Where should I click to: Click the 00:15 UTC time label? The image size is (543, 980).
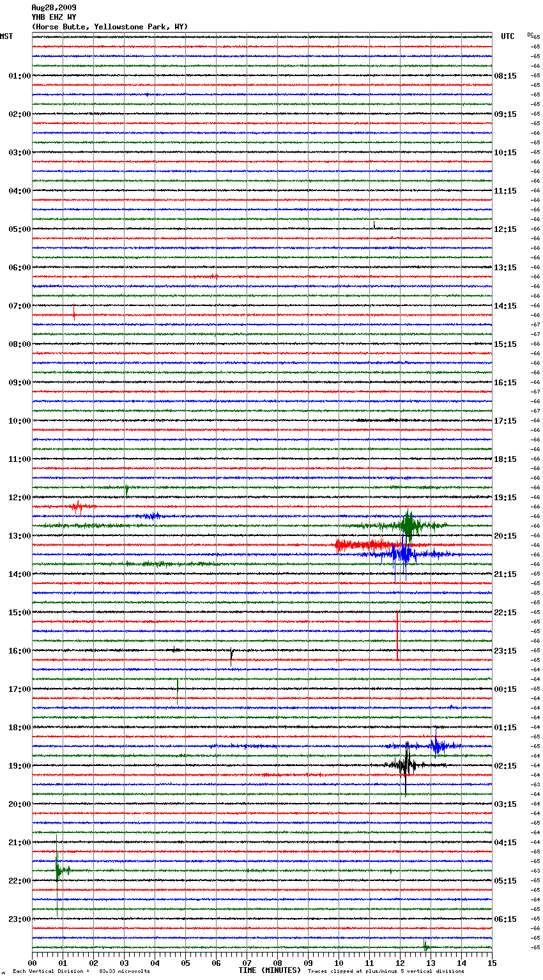(505, 689)
